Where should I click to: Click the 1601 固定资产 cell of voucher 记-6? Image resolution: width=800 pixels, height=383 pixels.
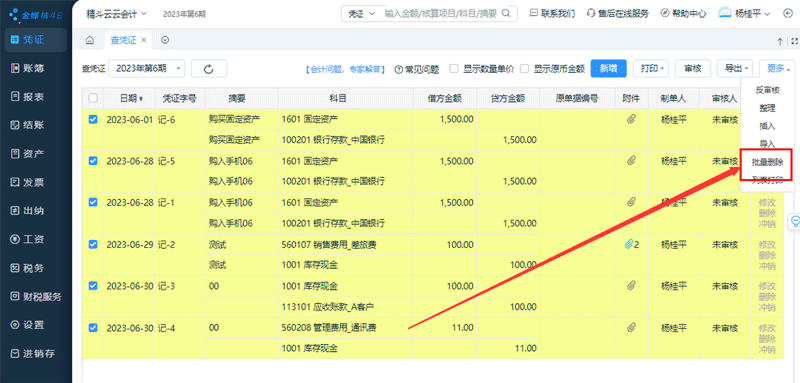tap(345, 119)
